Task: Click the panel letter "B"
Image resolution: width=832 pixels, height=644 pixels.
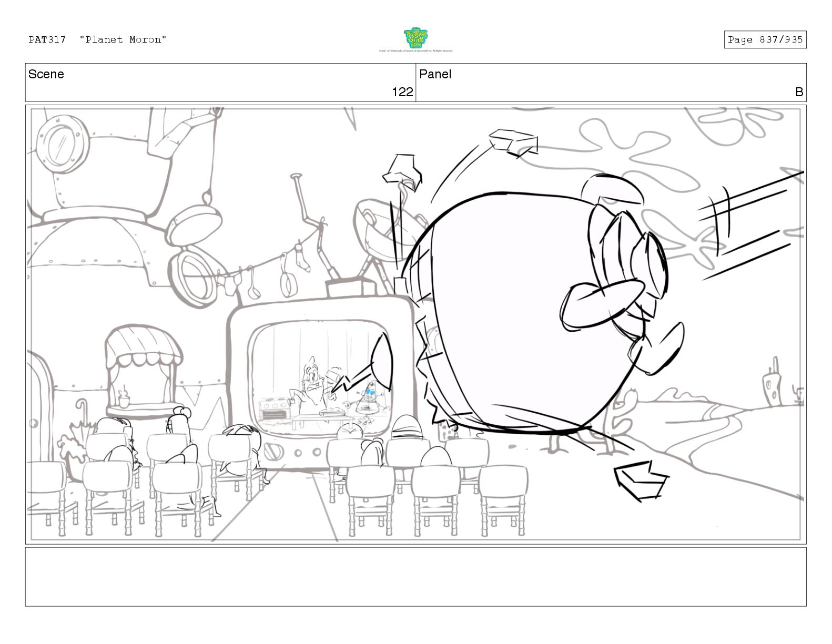Action: tap(799, 92)
